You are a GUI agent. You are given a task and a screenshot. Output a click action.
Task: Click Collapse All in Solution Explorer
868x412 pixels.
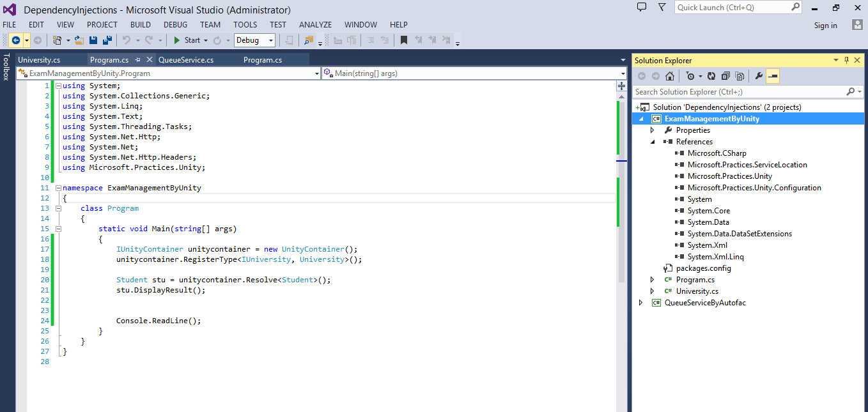point(725,76)
